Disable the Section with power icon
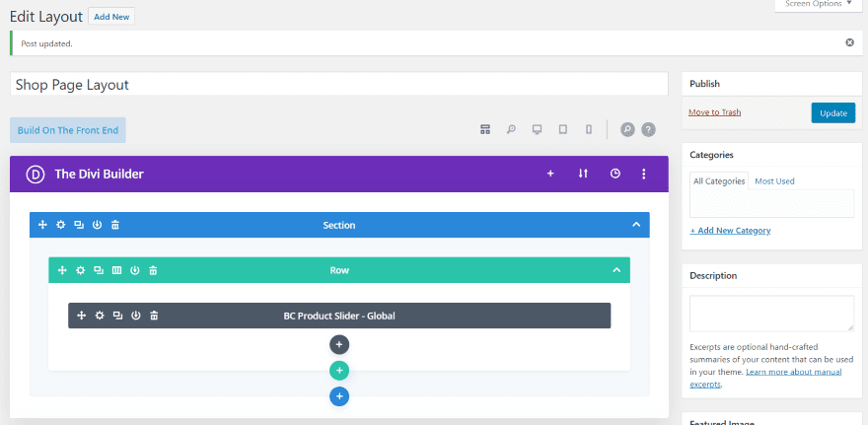The width and height of the screenshot is (868, 425). pos(97,225)
